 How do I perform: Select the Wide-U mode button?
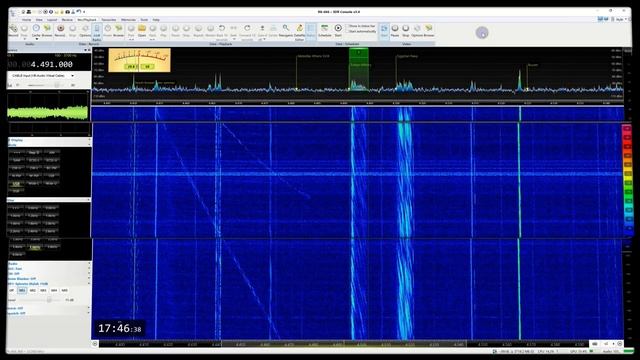51,184
